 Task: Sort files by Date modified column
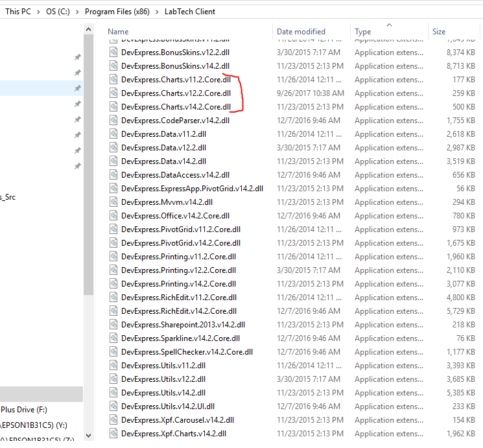(x=301, y=32)
